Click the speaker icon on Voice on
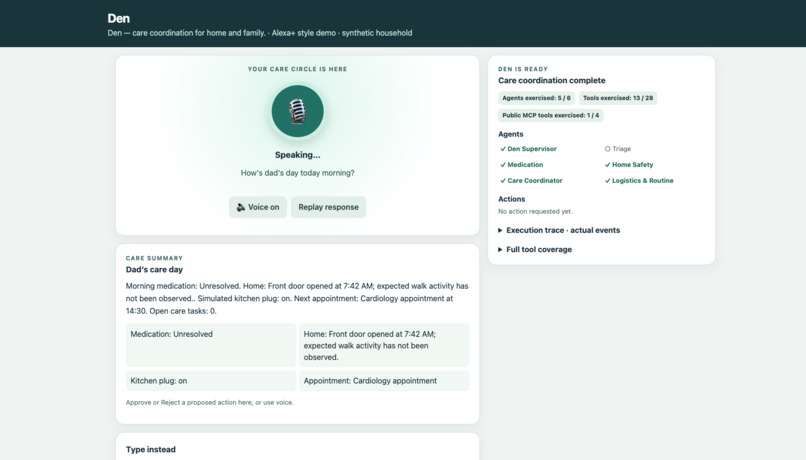 (x=241, y=207)
